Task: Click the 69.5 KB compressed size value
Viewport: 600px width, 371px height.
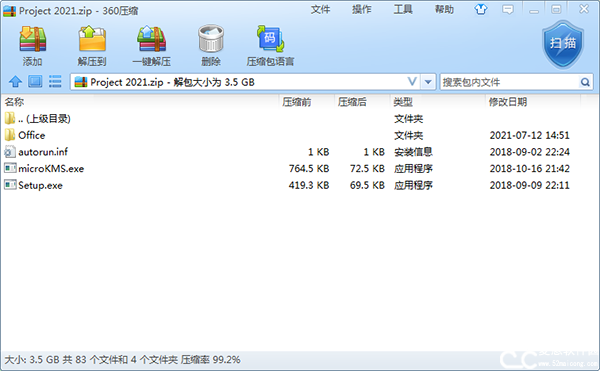Action: point(367,186)
